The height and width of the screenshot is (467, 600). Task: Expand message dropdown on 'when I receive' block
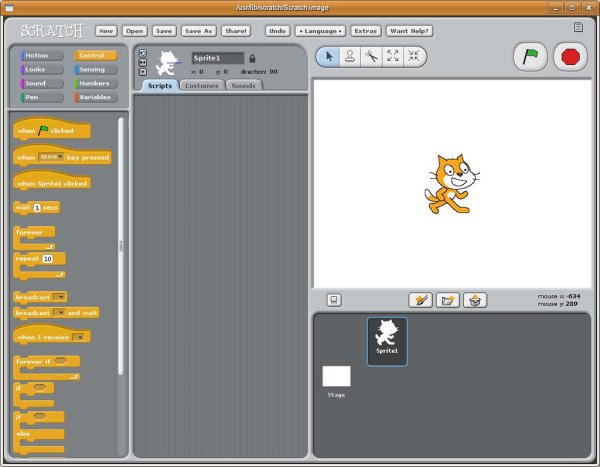(79, 337)
